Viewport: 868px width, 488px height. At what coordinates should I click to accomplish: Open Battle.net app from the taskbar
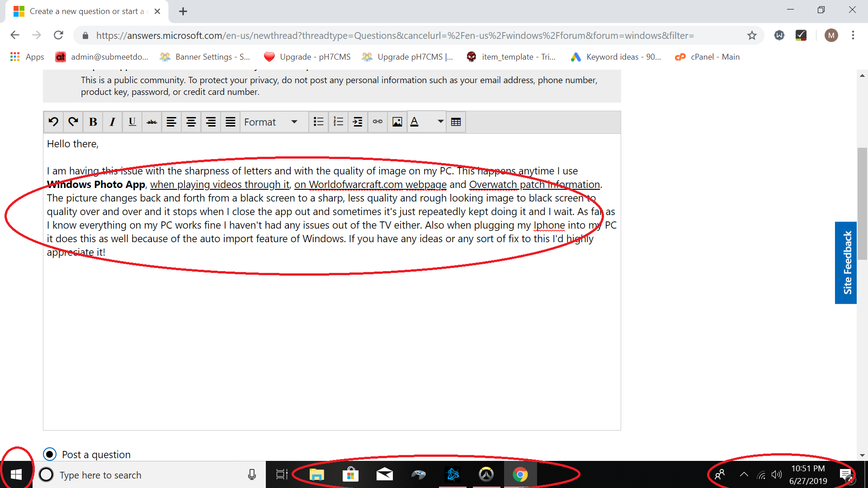click(453, 474)
